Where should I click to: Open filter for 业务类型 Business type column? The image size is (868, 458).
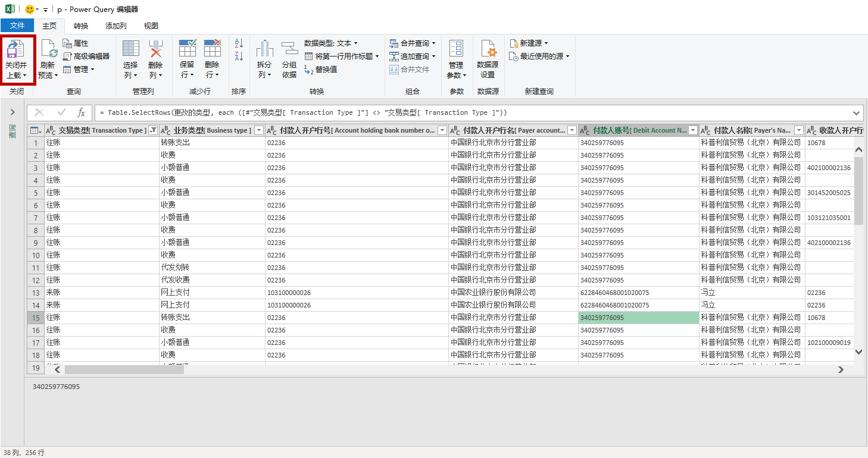(258, 130)
